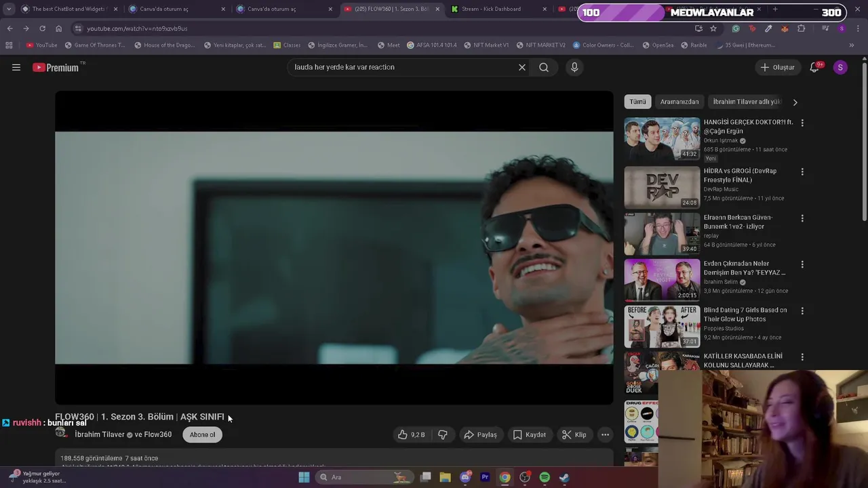Open the YouTube bookmark
The width and height of the screenshot is (868, 488).
click(x=41, y=45)
